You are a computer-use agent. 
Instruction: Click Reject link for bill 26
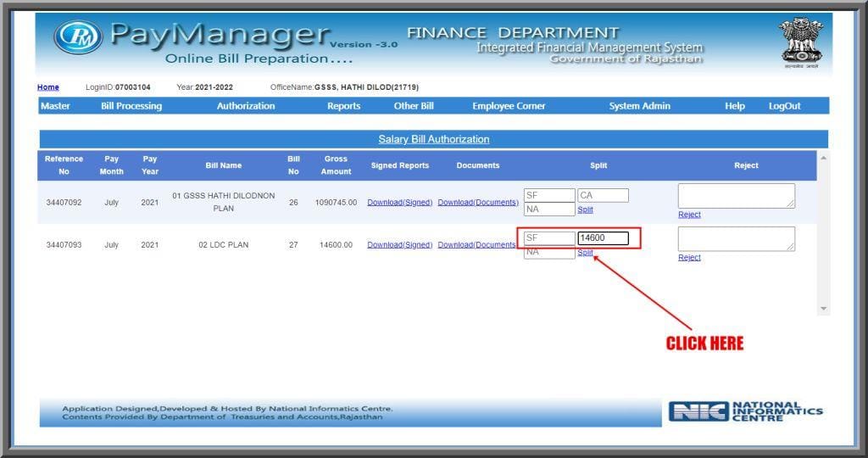pyautogui.click(x=689, y=215)
